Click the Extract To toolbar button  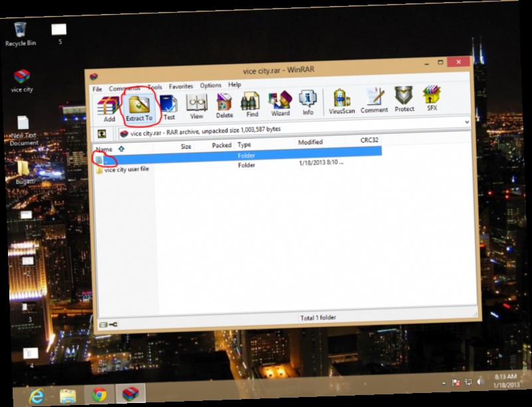click(139, 108)
